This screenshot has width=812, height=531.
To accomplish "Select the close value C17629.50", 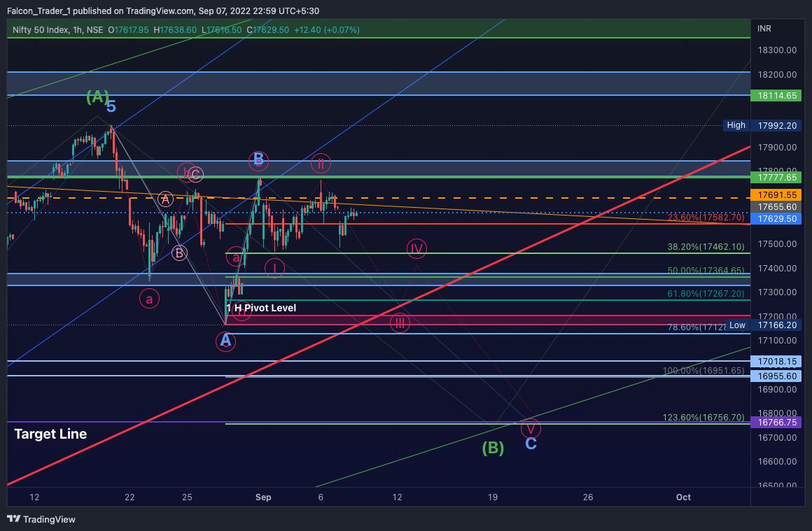I will pos(267,30).
